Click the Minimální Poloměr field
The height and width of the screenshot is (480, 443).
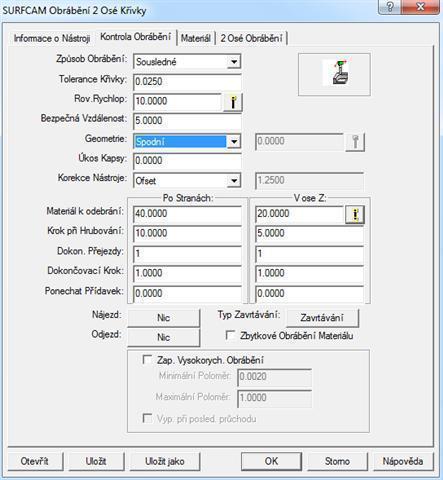275,377
